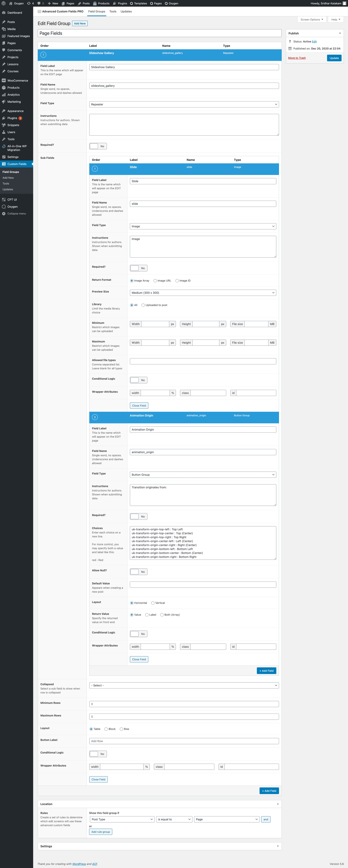Click Add New button beside Edit Field Group
The width and height of the screenshot is (348, 868).
(x=80, y=24)
